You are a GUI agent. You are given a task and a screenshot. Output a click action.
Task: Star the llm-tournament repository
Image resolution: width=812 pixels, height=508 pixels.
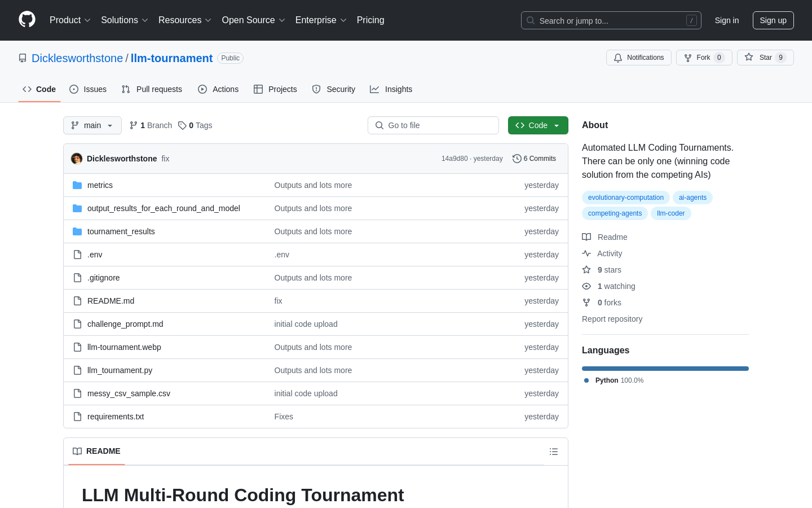[765, 58]
